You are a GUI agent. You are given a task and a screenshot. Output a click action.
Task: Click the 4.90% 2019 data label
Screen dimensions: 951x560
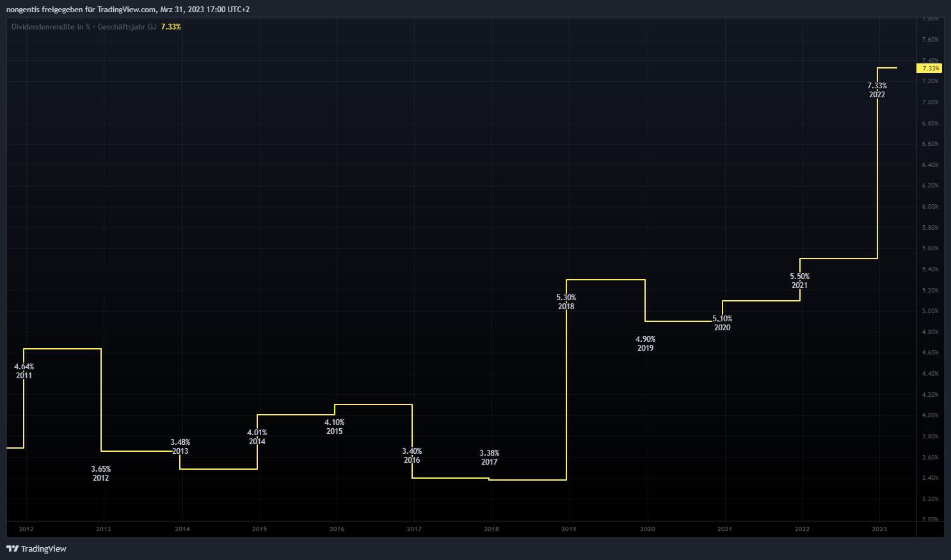point(645,344)
